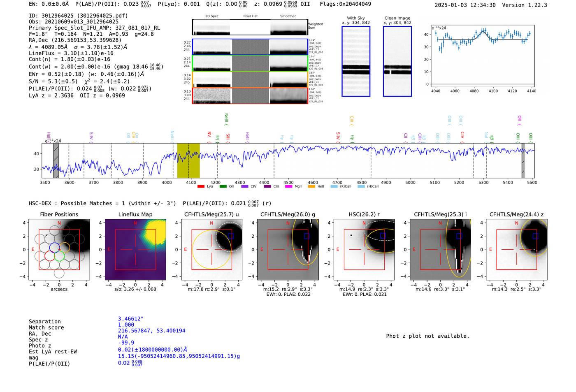Click the Smoothed column header
Viewport: 576px width, 392px height.
coord(288,16)
